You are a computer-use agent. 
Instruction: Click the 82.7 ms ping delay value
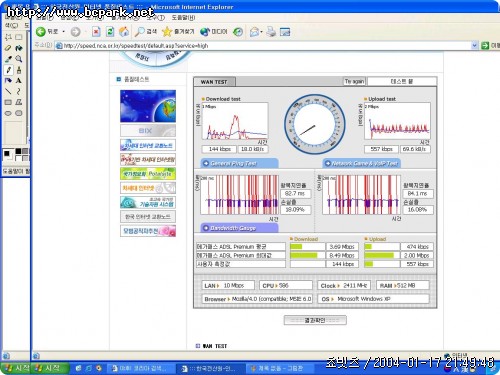pos(295,193)
